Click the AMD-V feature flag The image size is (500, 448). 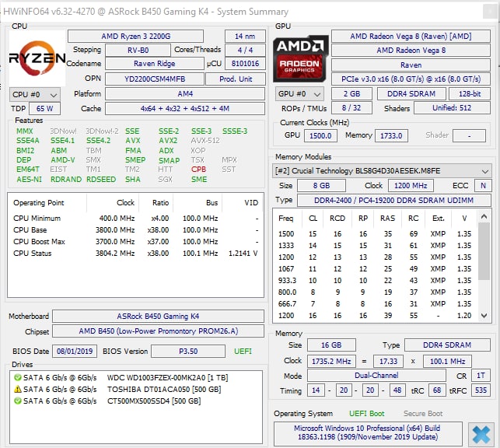tap(62, 159)
